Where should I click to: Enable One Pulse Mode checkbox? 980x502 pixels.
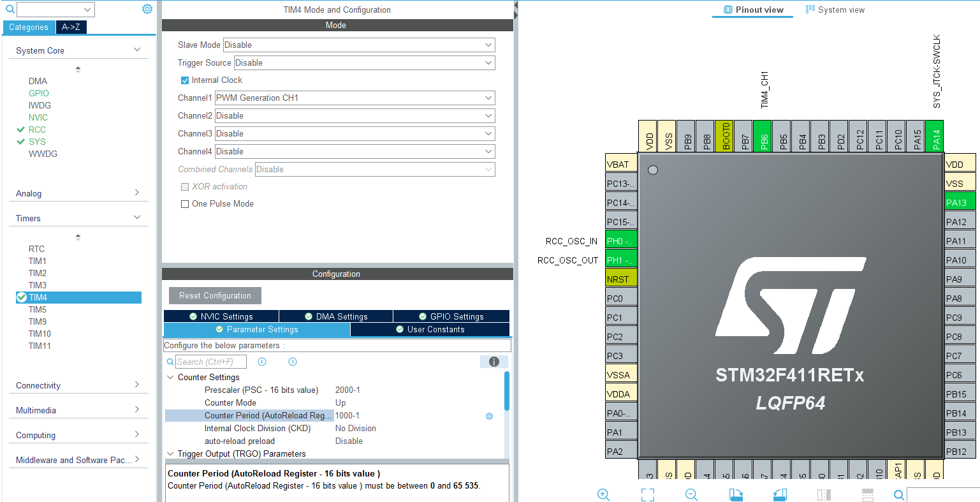pyautogui.click(x=185, y=204)
